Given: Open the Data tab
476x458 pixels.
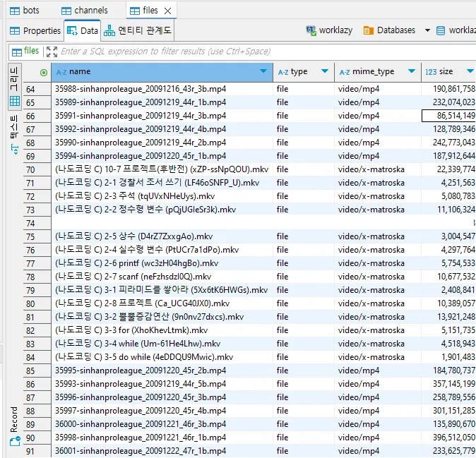Looking at the screenshot, I should pyautogui.click(x=83, y=30).
